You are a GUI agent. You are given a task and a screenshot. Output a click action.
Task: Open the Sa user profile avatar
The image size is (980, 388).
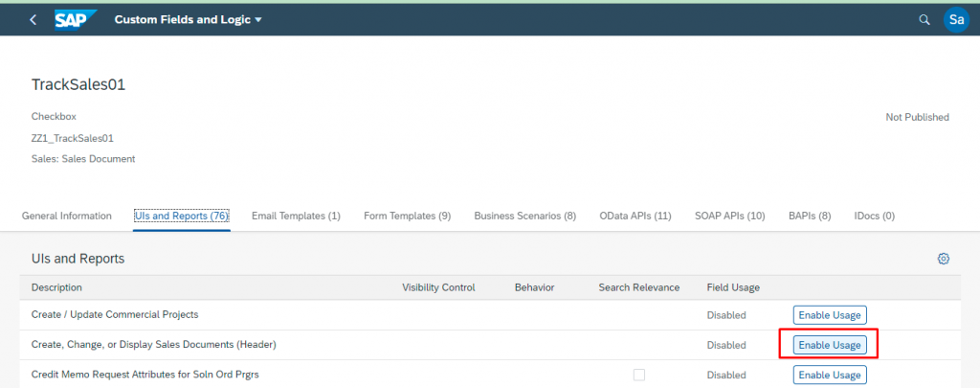pyautogui.click(x=956, y=19)
